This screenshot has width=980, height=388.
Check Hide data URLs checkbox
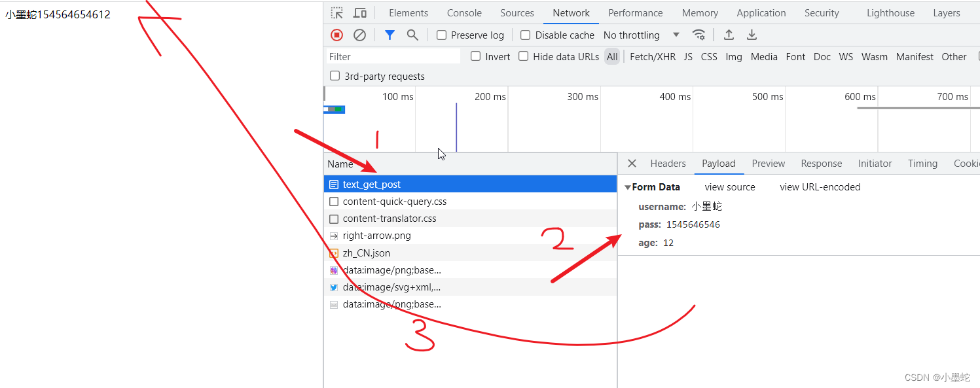click(x=524, y=56)
